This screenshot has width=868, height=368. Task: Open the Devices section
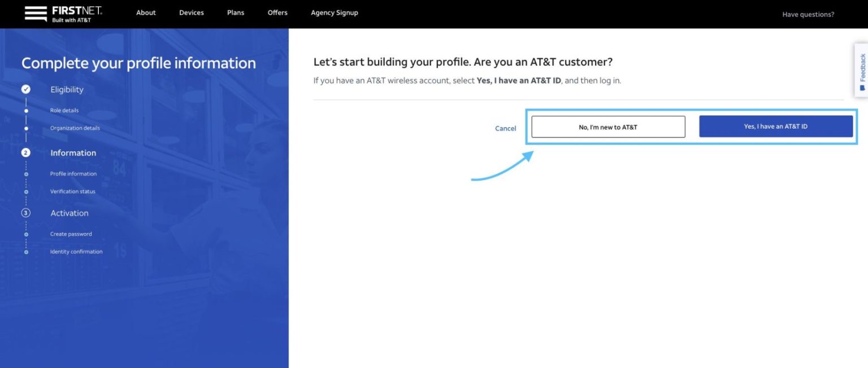pos(191,12)
